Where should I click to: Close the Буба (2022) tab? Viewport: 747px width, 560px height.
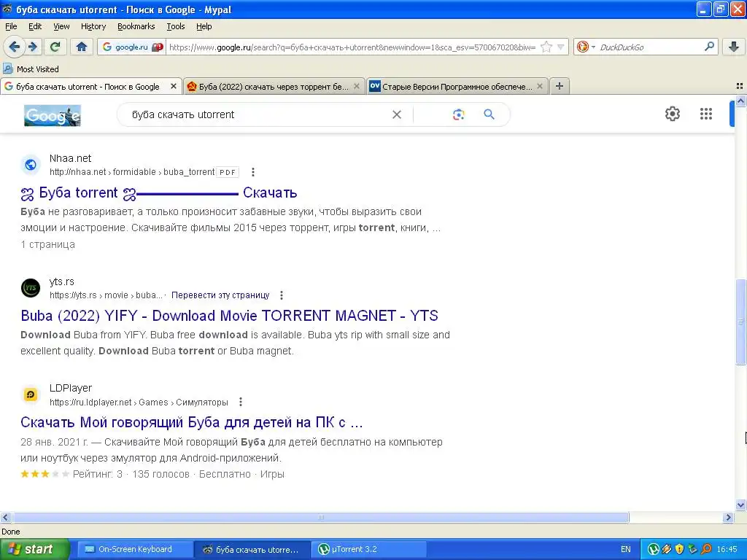(x=356, y=86)
